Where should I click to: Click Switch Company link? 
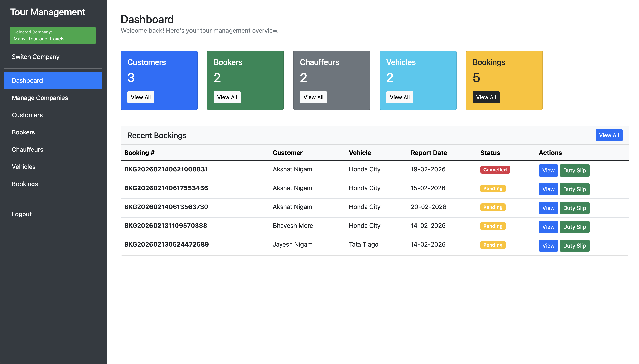click(x=35, y=57)
